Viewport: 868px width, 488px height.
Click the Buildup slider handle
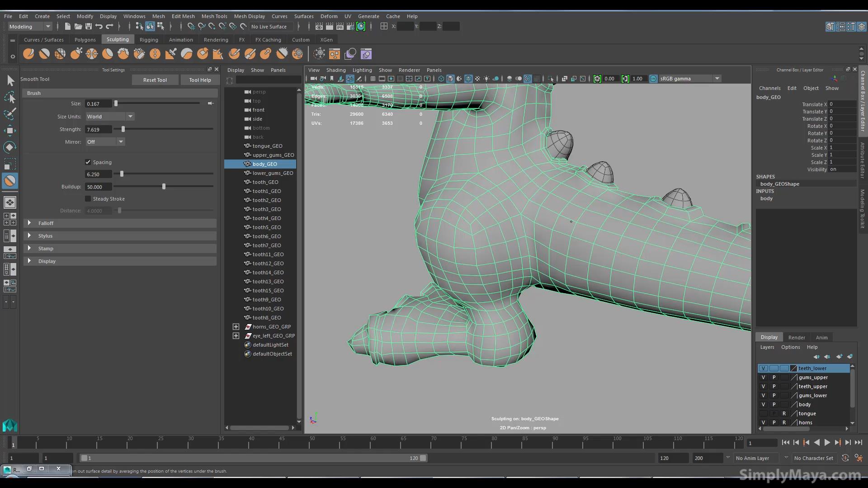(x=164, y=187)
